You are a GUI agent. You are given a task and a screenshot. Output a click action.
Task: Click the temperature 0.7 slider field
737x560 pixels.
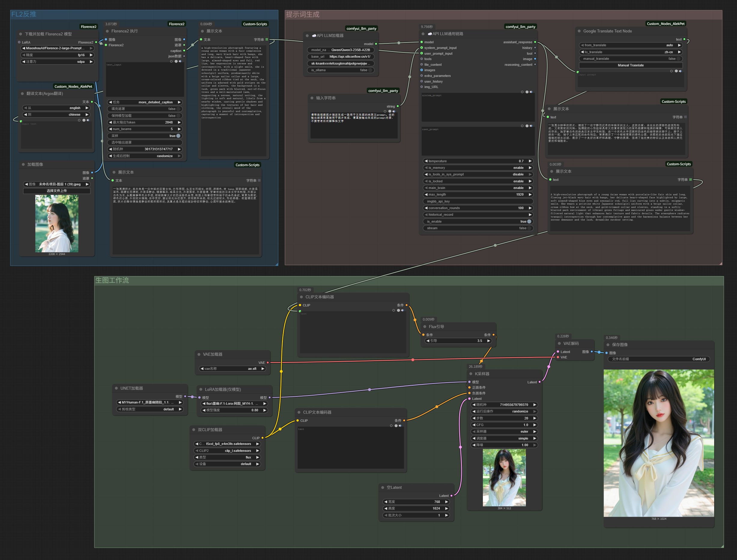point(478,161)
